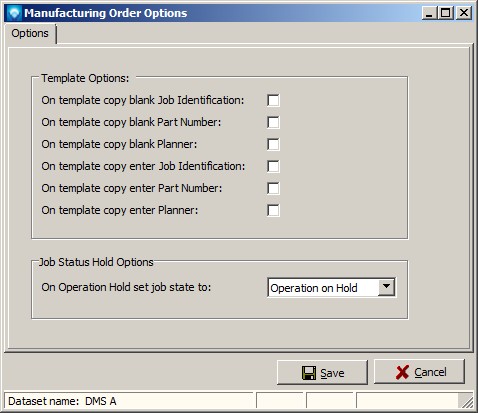Screen dimensions: 478x413
Task: Enable the copy enter Part Number checkbox
Action: [273, 188]
